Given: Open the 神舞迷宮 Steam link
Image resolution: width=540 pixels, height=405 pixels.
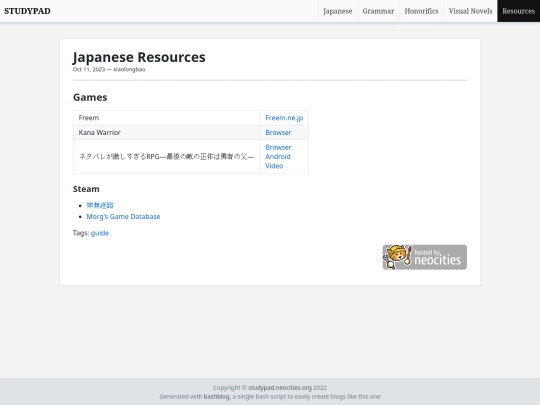Looking at the screenshot, I should [100, 205].
